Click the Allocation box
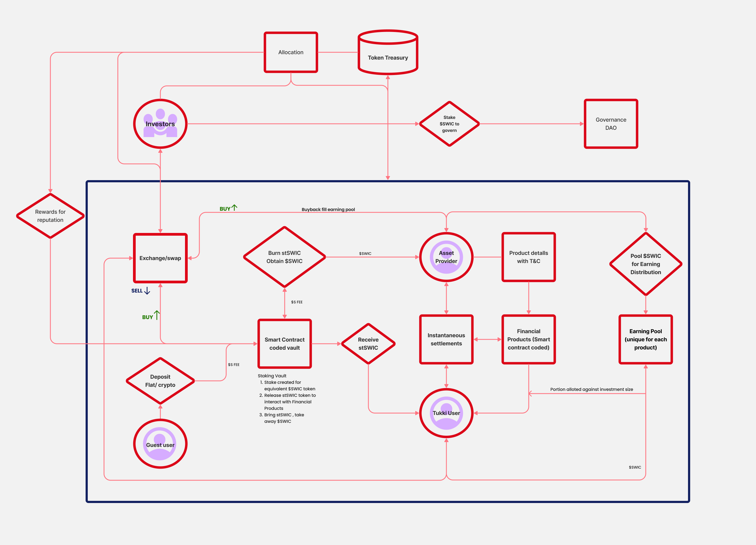Image resolution: width=756 pixels, height=545 pixels. 291,52
